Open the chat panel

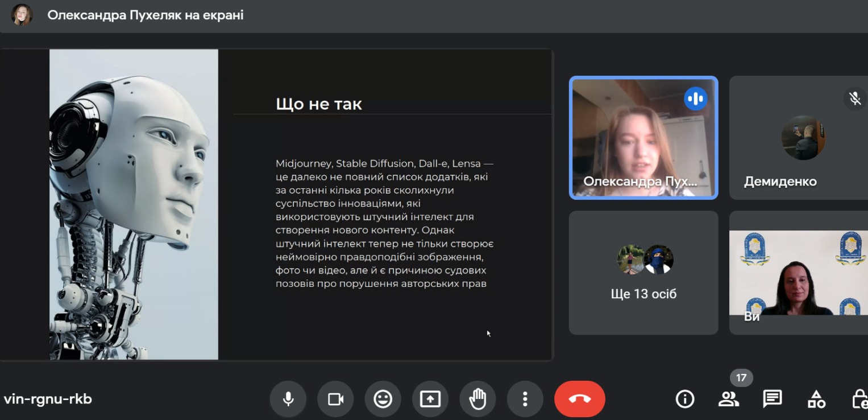[772, 399]
